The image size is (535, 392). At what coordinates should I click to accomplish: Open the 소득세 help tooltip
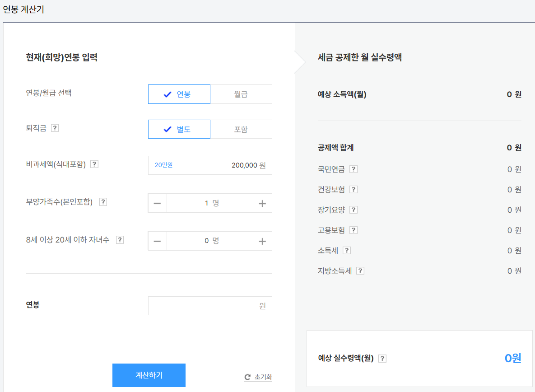coord(346,250)
